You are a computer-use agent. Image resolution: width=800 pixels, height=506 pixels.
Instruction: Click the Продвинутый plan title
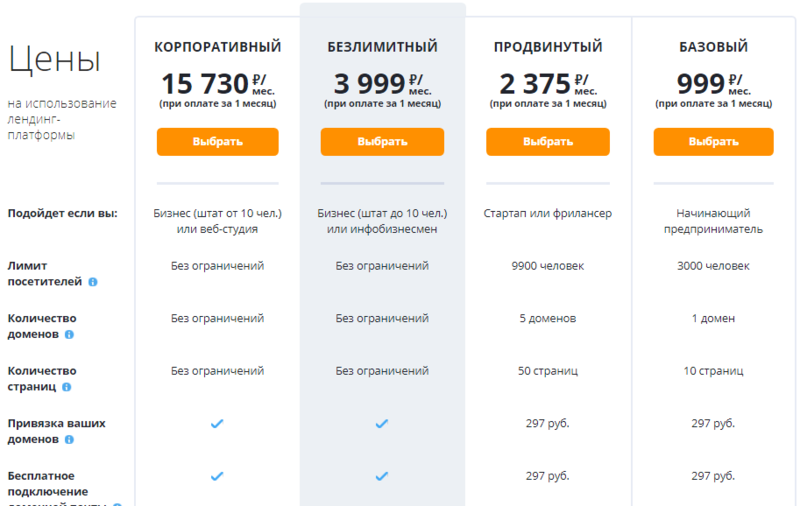coord(547,47)
